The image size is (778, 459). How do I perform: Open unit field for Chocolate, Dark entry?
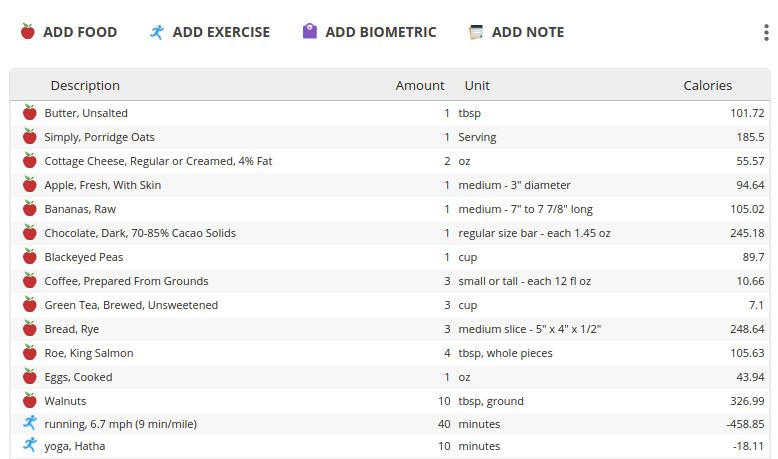click(534, 233)
